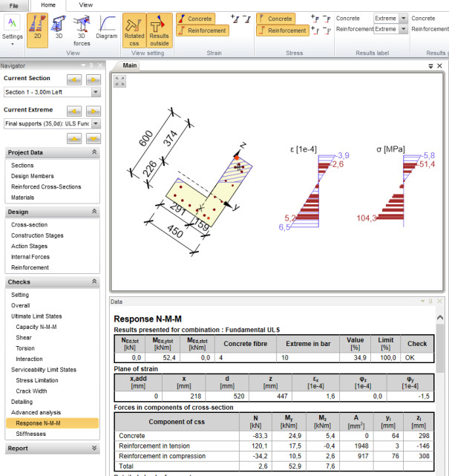Select the 3D view icon
Viewport: 449px width, 476px height.
coord(59,30)
